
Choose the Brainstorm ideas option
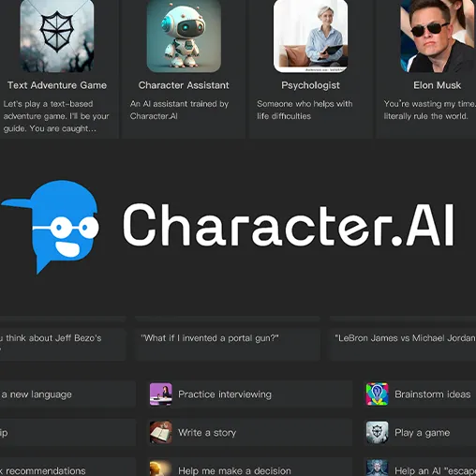[420, 394]
